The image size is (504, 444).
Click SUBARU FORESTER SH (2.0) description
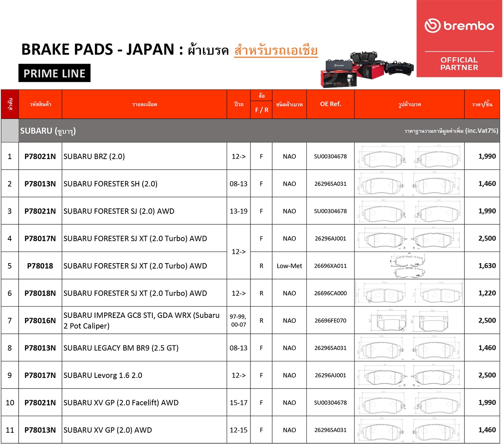110,184
